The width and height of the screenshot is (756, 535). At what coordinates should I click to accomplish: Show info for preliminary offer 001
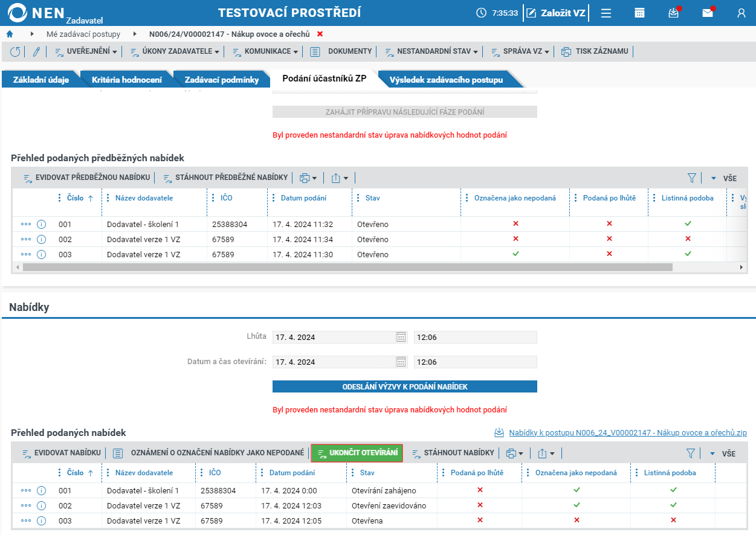pos(42,224)
